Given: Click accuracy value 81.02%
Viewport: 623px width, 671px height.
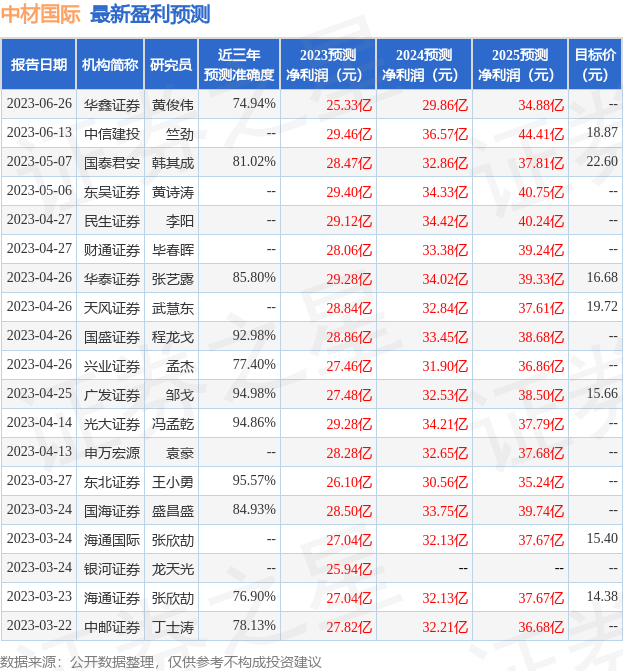Looking at the screenshot, I should (x=254, y=162).
